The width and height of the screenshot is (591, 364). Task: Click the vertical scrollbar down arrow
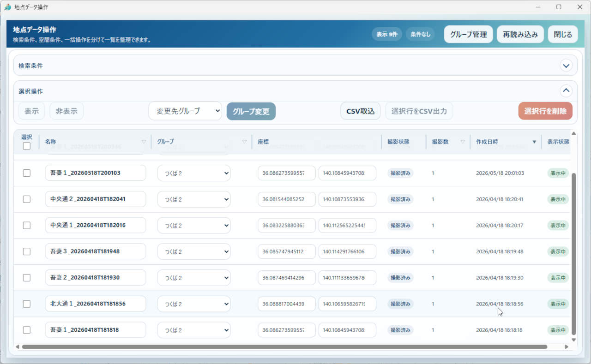click(574, 340)
